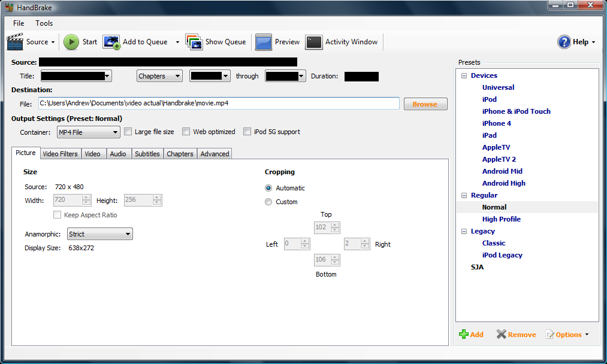Click the destination file path field
Viewport: 607px width, 364px height.
pyautogui.click(x=219, y=104)
